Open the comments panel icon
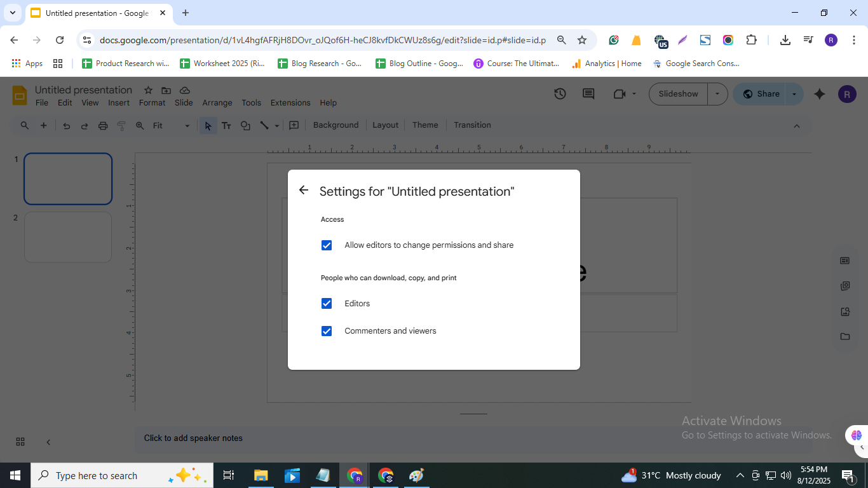This screenshot has width=868, height=488. (588, 94)
